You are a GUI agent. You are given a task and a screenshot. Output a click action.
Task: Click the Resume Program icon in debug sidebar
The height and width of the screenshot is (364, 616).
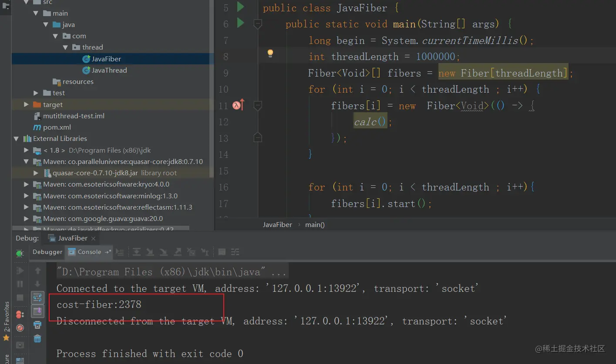pos(20,271)
